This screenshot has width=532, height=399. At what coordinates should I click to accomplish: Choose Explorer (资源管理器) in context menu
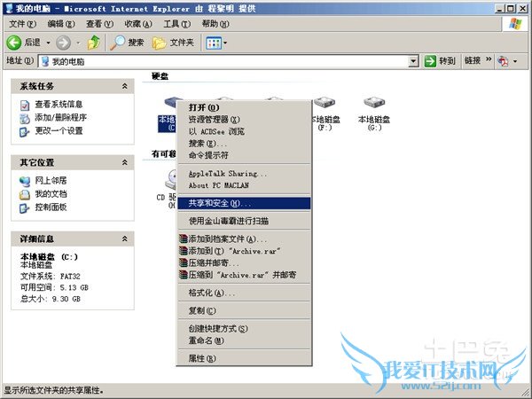click(x=245, y=120)
